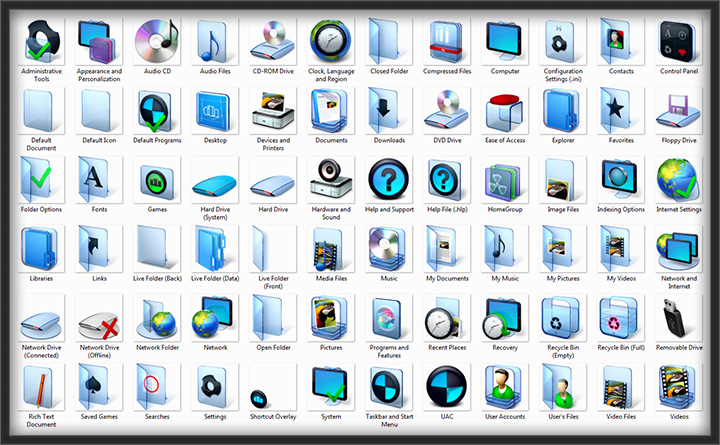
Task: Open the Administrative Tools icon
Action: pos(41,42)
